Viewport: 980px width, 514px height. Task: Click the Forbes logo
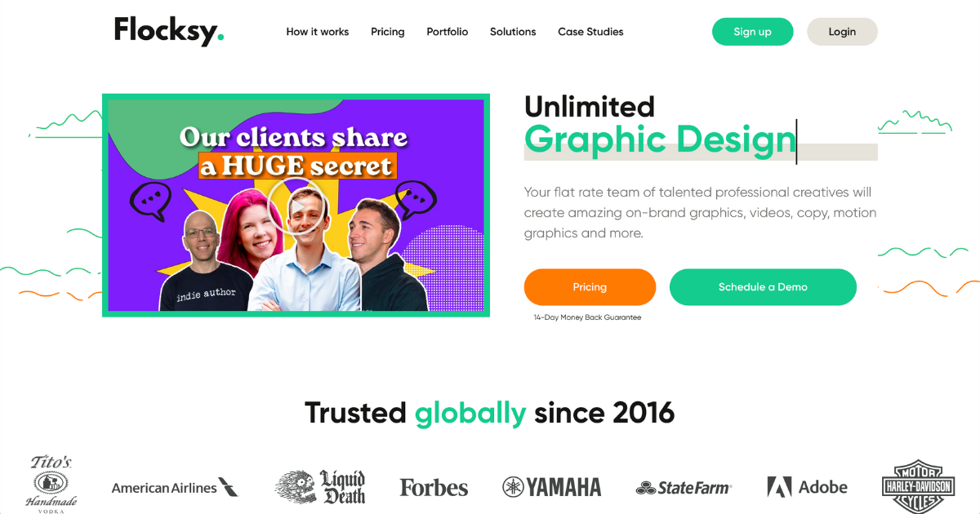[x=434, y=488]
